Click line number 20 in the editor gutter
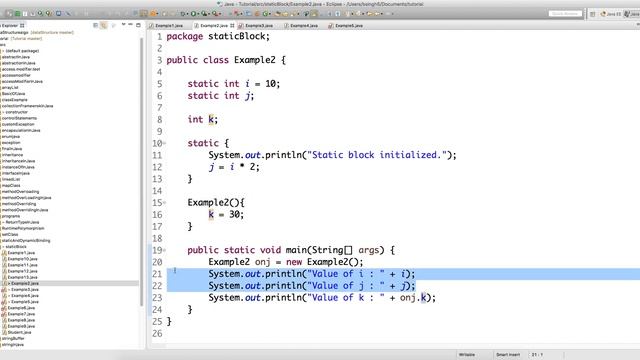Viewport: 640px width, 360px height. click(157, 262)
